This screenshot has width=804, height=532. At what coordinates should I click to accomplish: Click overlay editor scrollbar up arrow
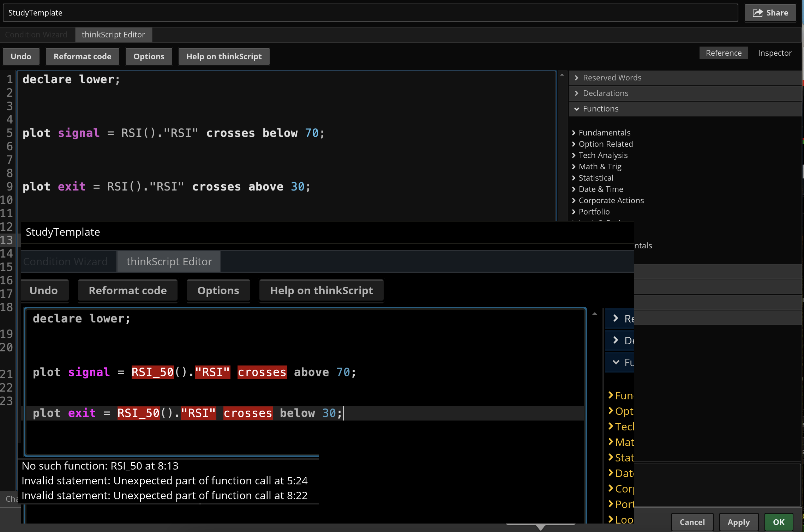pos(595,314)
